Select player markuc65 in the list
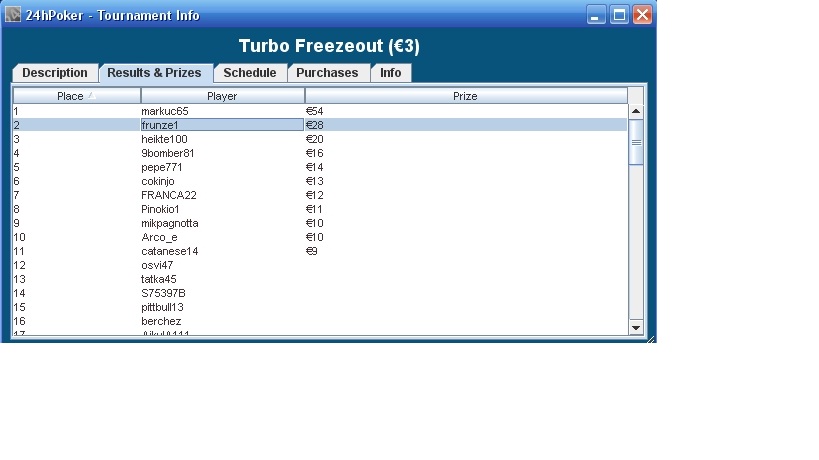Viewport: 819px width, 460px height. pyautogui.click(x=165, y=111)
